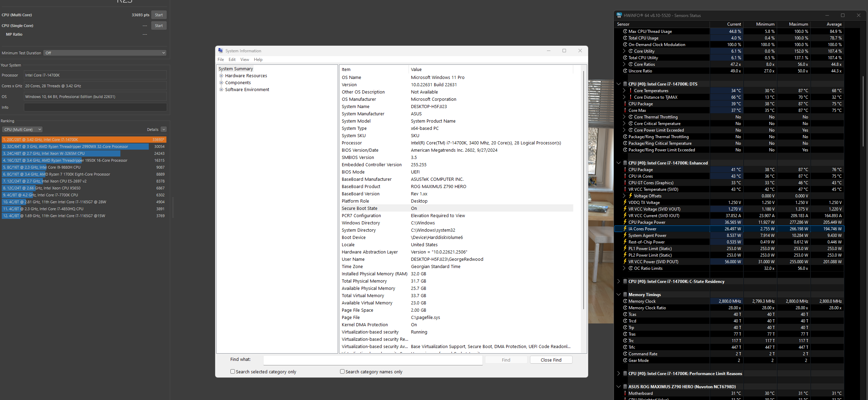Click the BaseBoard Product row
Screen dimensions: 868x400
coord(457,186)
